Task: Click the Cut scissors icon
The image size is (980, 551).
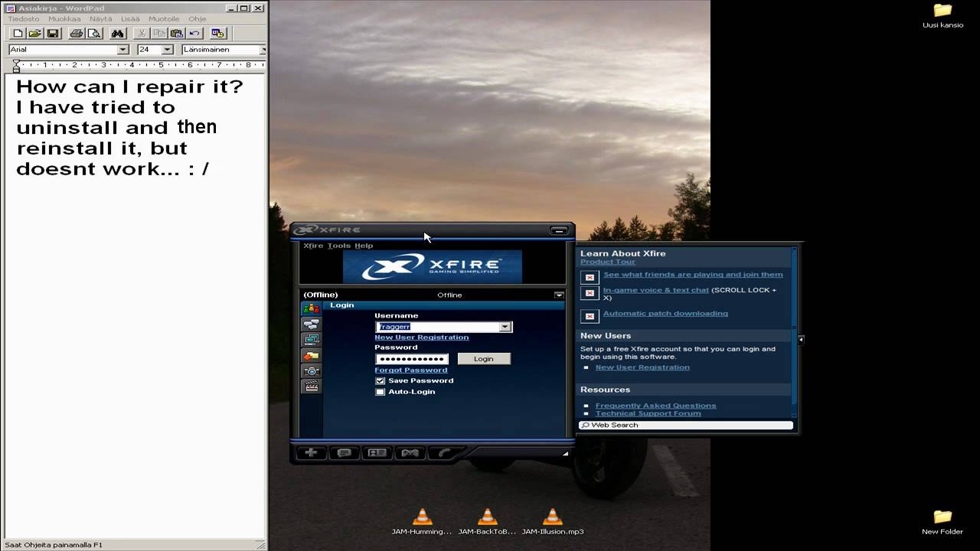Action: point(142,34)
